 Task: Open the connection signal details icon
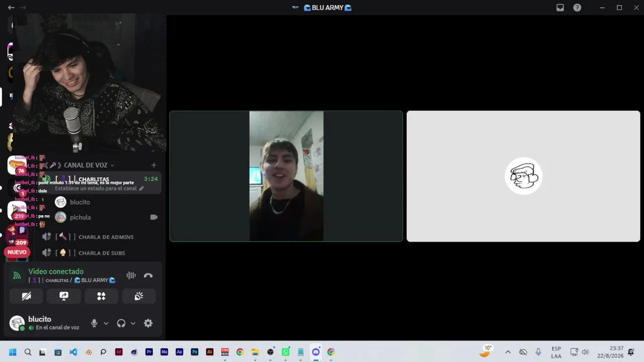click(17, 276)
